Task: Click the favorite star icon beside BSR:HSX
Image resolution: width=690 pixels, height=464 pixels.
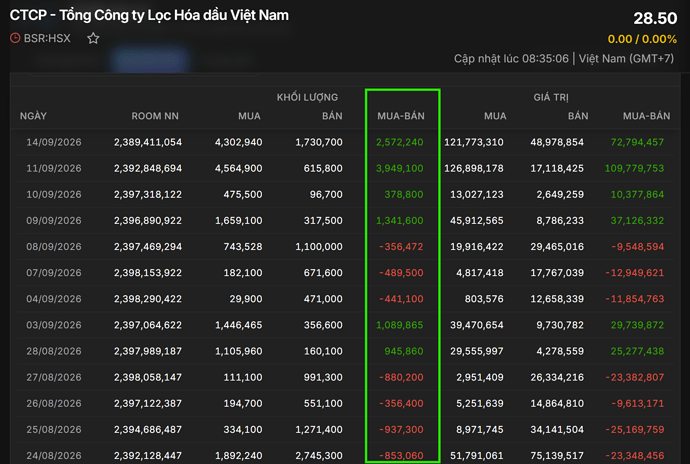Action: (x=93, y=38)
